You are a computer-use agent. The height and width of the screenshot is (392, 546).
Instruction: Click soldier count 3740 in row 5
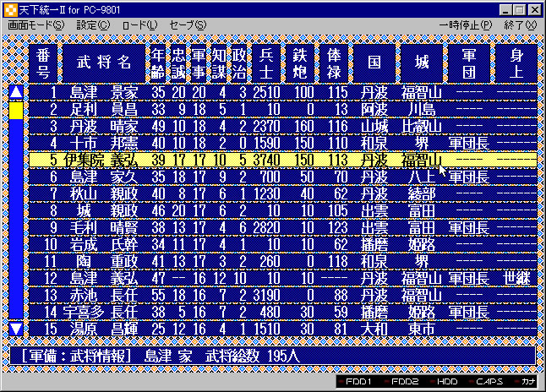point(266,161)
